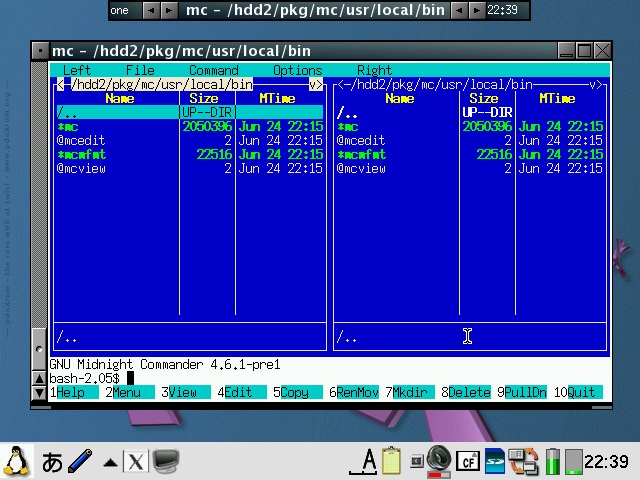Click the 10Quit function key button
The image size is (640, 480).
coord(579,393)
